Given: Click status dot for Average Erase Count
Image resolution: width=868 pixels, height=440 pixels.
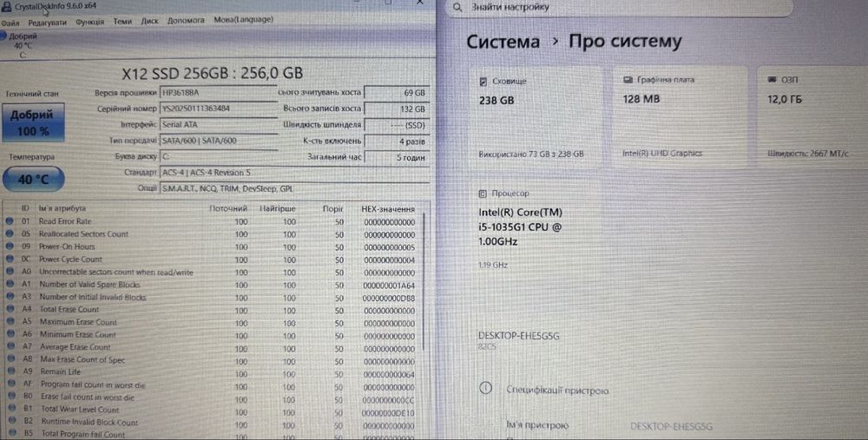Looking at the screenshot, I should [11, 346].
